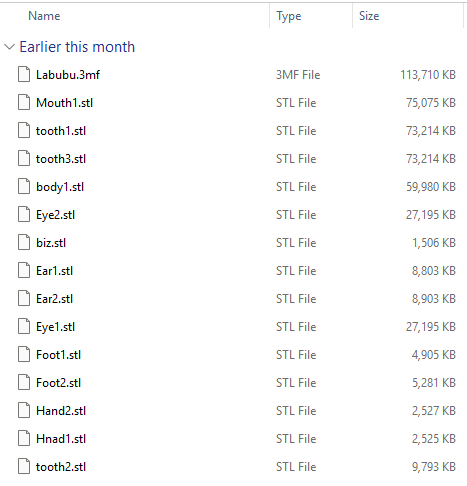Select the tooth1.stl file name
Screen dimensions: 467x486
(61, 131)
